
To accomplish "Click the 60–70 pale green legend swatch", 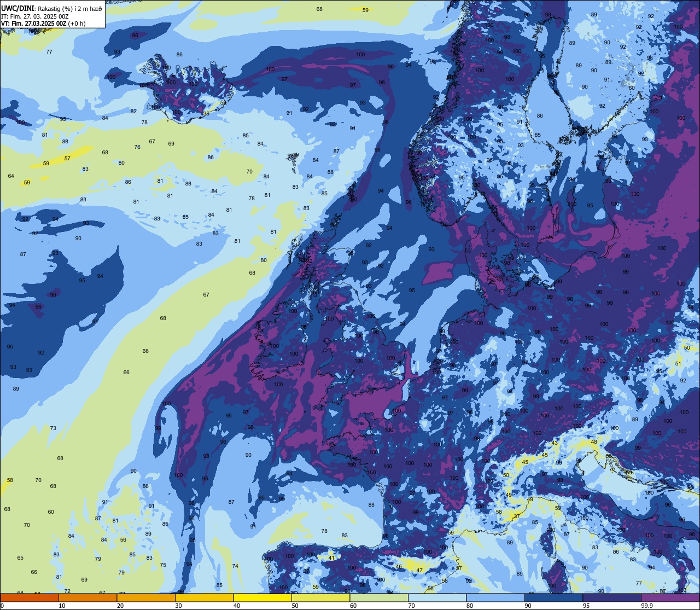I will pyautogui.click(x=379, y=597).
